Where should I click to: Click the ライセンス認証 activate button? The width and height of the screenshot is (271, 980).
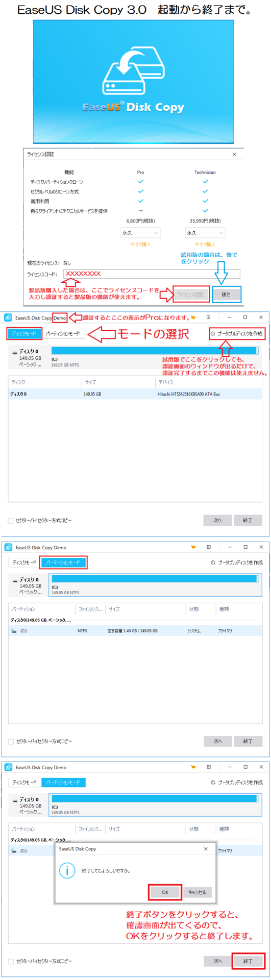(191, 295)
